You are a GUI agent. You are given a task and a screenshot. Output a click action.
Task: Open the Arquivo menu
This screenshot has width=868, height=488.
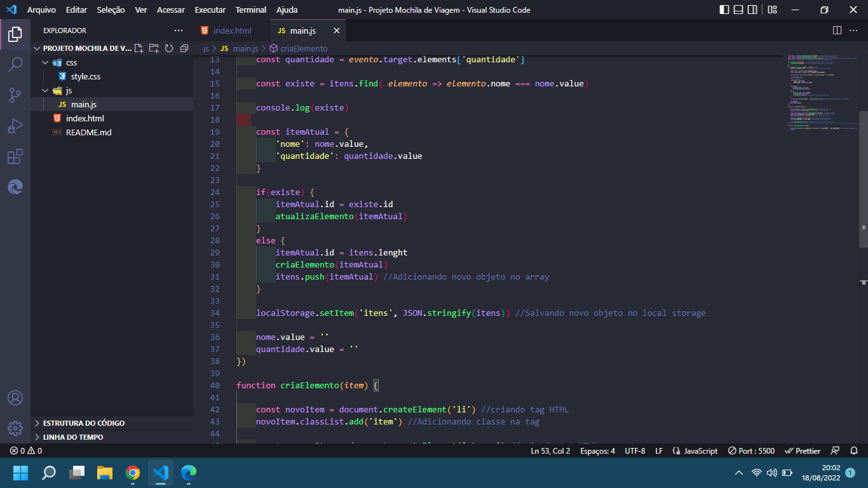tap(41, 10)
